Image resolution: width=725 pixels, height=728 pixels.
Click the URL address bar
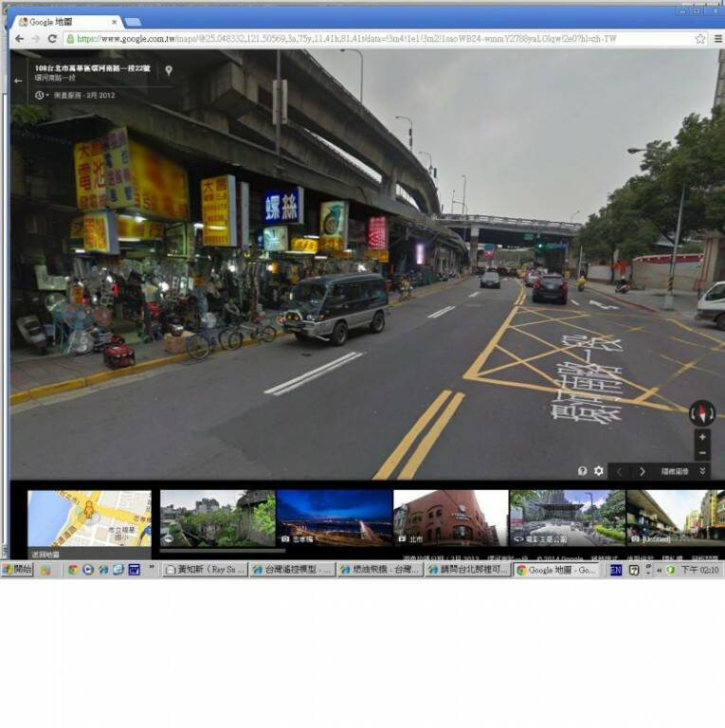(379, 39)
